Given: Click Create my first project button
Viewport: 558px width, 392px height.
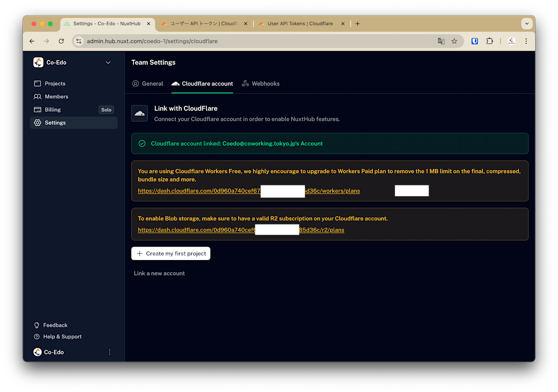Looking at the screenshot, I should pyautogui.click(x=171, y=254).
